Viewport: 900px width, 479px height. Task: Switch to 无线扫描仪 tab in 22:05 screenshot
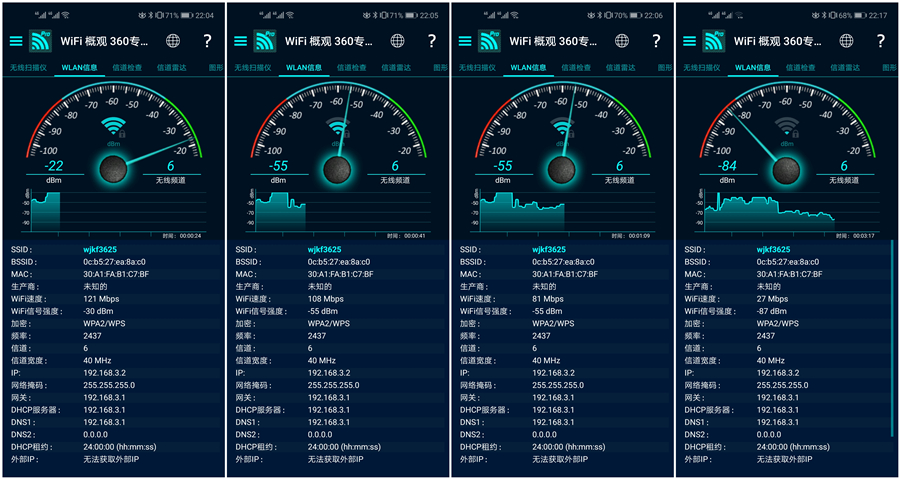coord(253,68)
